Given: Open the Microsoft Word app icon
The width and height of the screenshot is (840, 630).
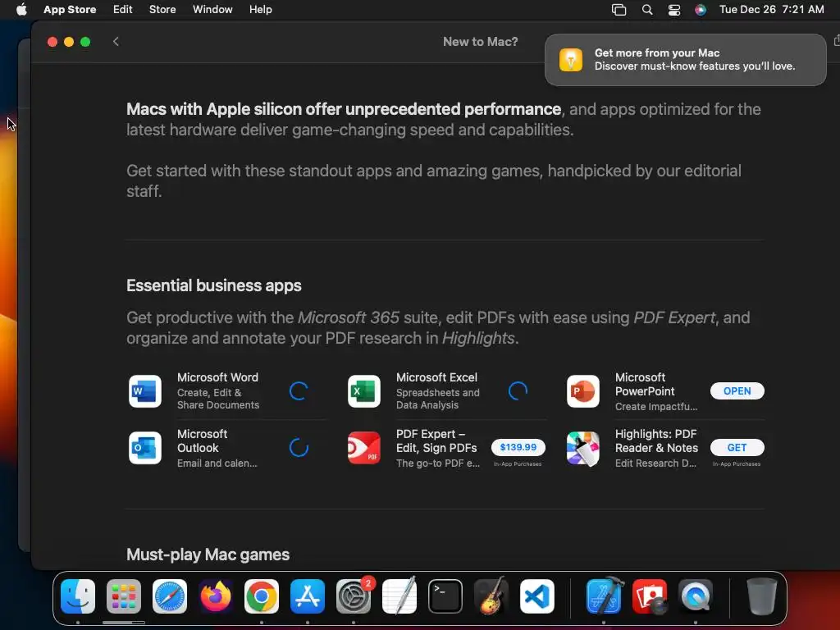Looking at the screenshot, I should point(145,391).
